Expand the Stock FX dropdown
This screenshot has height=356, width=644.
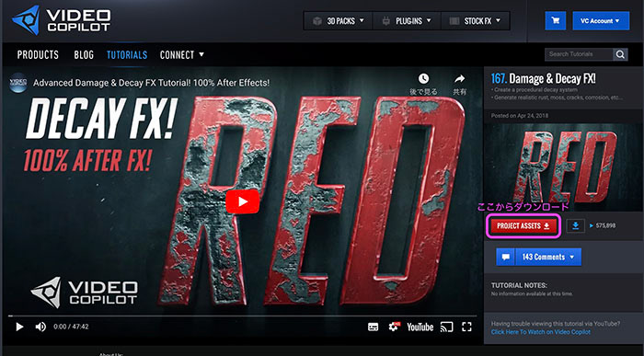point(476,20)
